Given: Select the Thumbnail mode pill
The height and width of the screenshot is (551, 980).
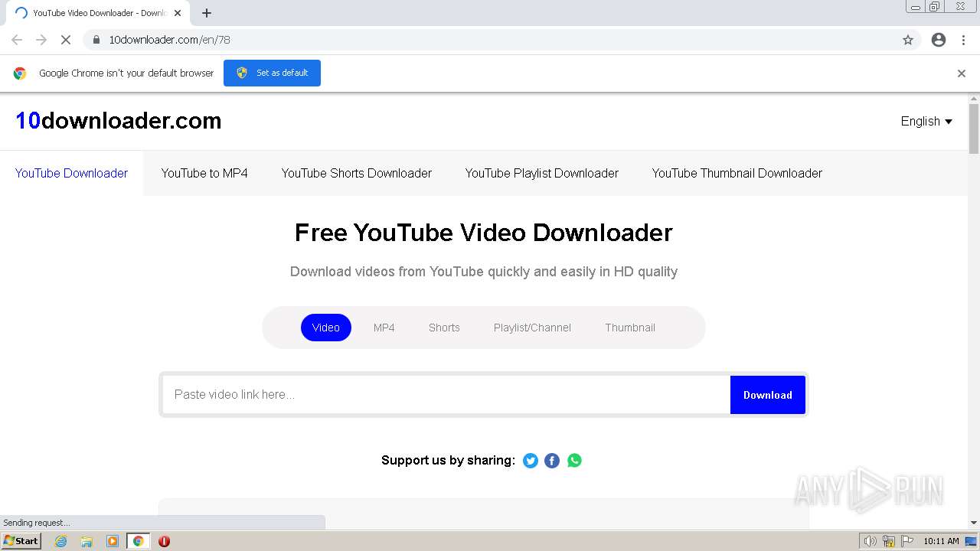Looking at the screenshot, I should pos(630,328).
